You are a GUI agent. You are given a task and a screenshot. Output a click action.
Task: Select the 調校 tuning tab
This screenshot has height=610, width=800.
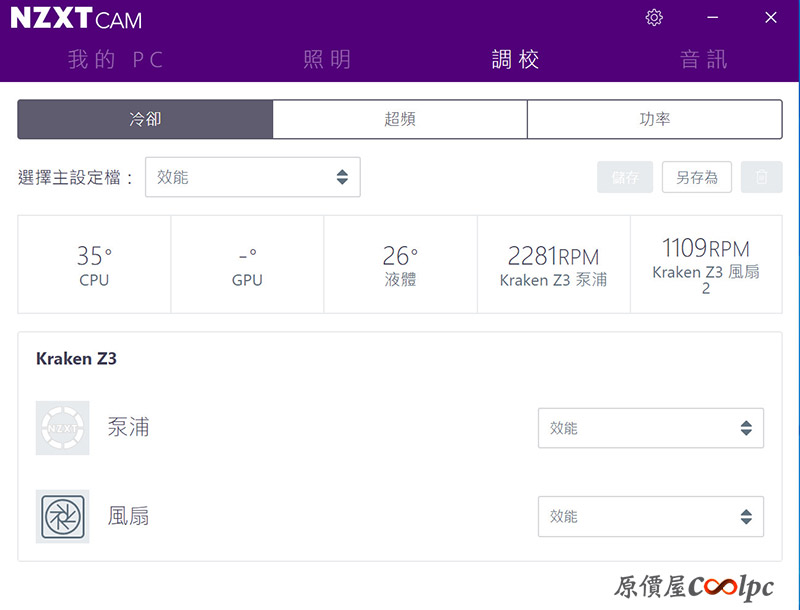(x=515, y=59)
